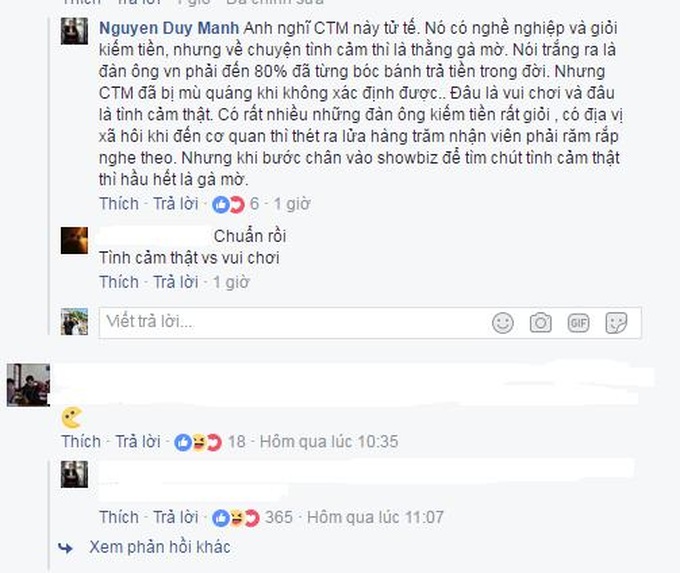680x573 pixels.
Task: Reply to Nguyen Duy Manh's comment
Action: tap(175, 204)
